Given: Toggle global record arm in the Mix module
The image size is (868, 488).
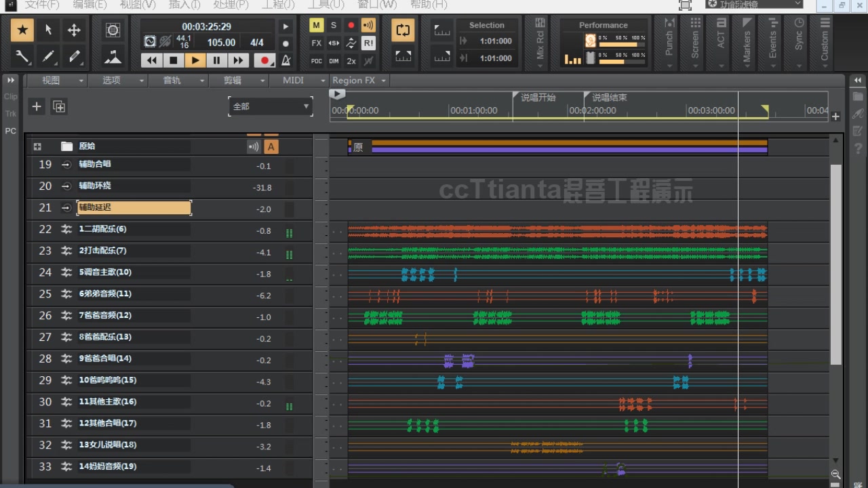Looking at the screenshot, I should pos(351,25).
